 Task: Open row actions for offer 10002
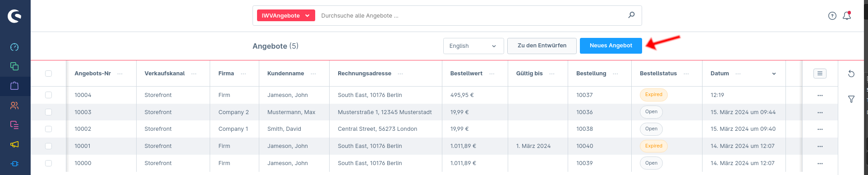(820, 129)
